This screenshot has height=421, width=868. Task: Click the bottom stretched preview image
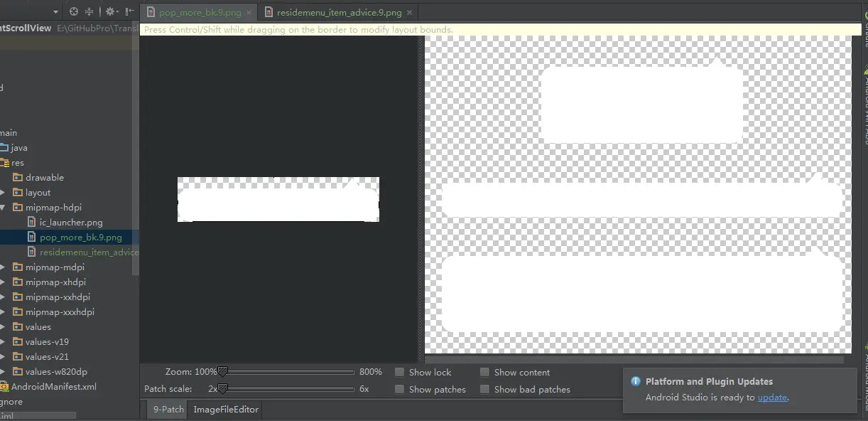(x=643, y=290)
